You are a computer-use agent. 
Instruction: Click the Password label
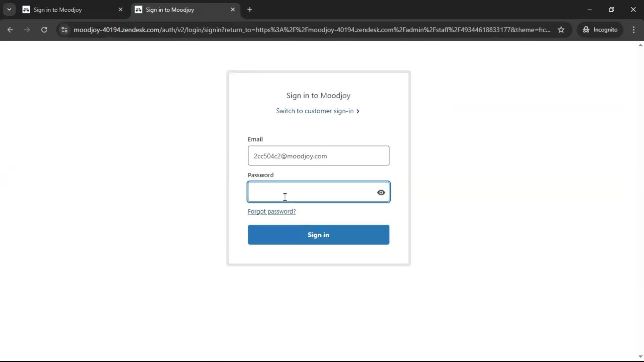tap(261, 175)
